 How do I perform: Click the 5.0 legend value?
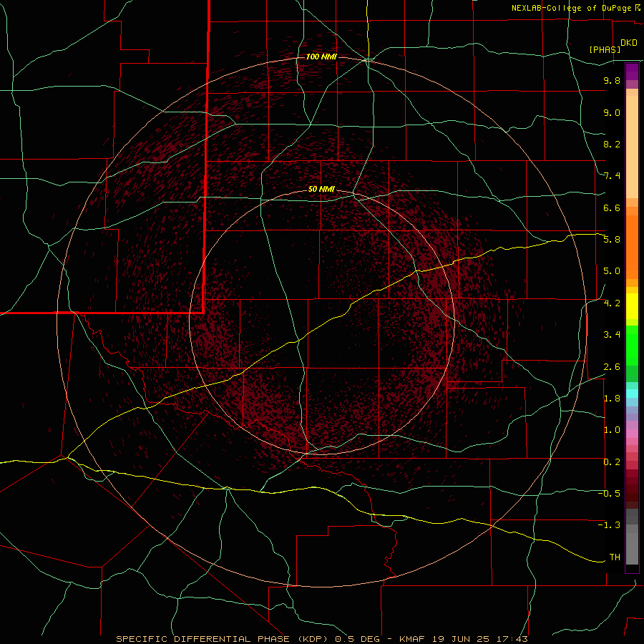click(612, 271)
